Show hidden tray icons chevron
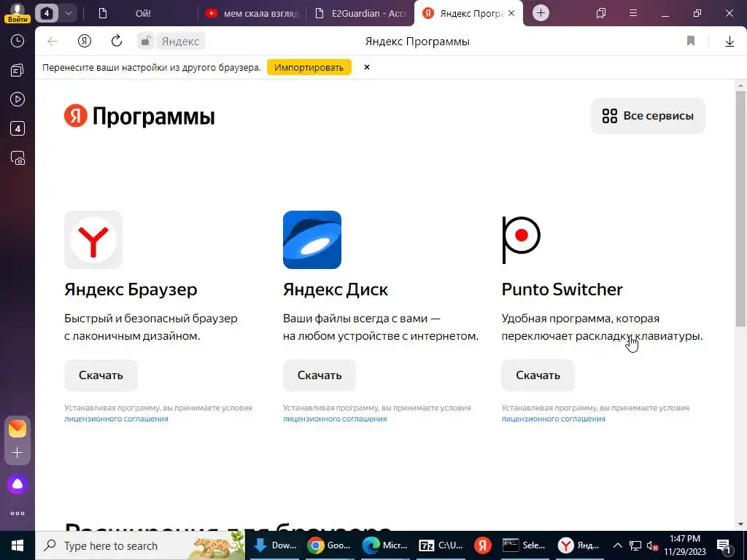Image resolution: width=747 pixels, height=560 pixels. pyautogui.click(x=617, y=545)
